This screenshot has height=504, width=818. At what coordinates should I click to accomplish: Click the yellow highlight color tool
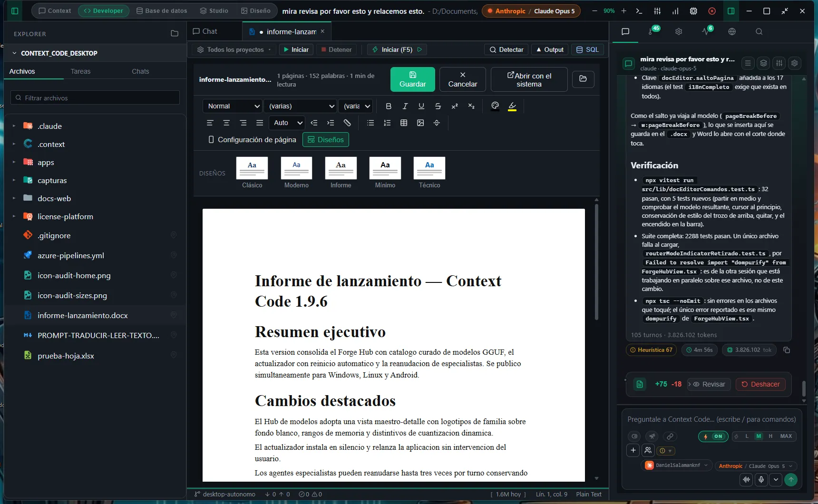512,106
